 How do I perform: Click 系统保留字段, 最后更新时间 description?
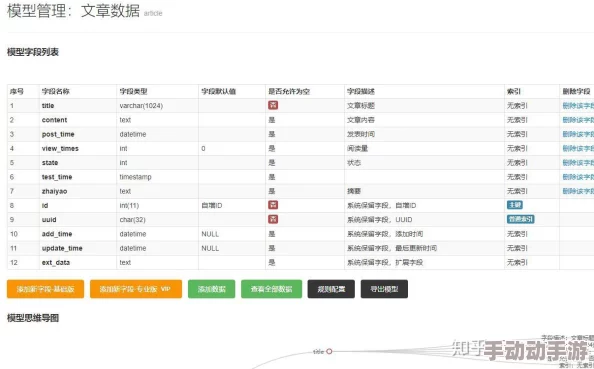tap(392, 248)
